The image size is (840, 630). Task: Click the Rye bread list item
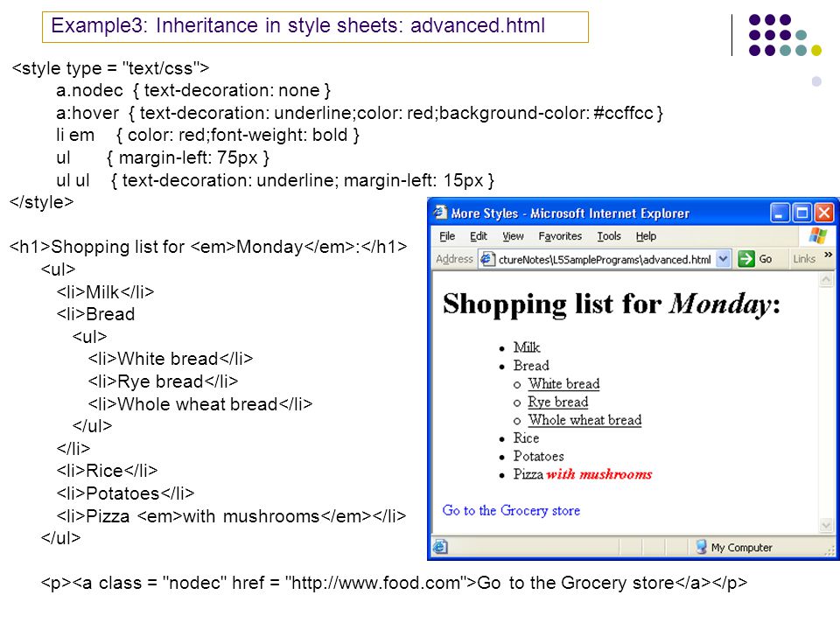[557, 402]
